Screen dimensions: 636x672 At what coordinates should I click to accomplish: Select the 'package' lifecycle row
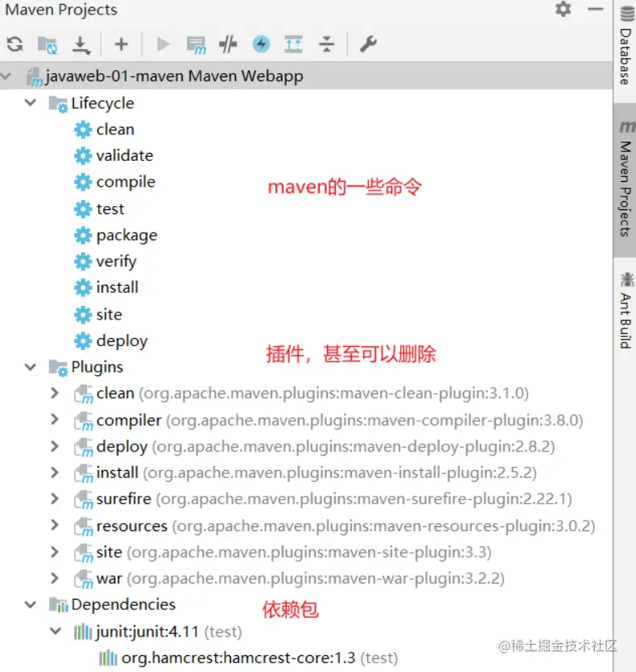point(306,235)
